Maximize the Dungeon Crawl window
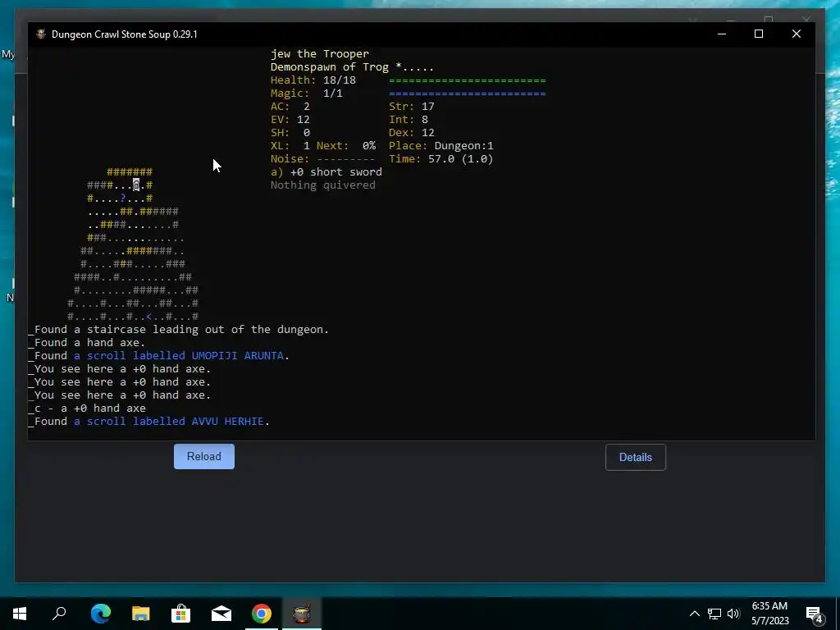This screenshot has width=840, height=630. coord(759,34)
